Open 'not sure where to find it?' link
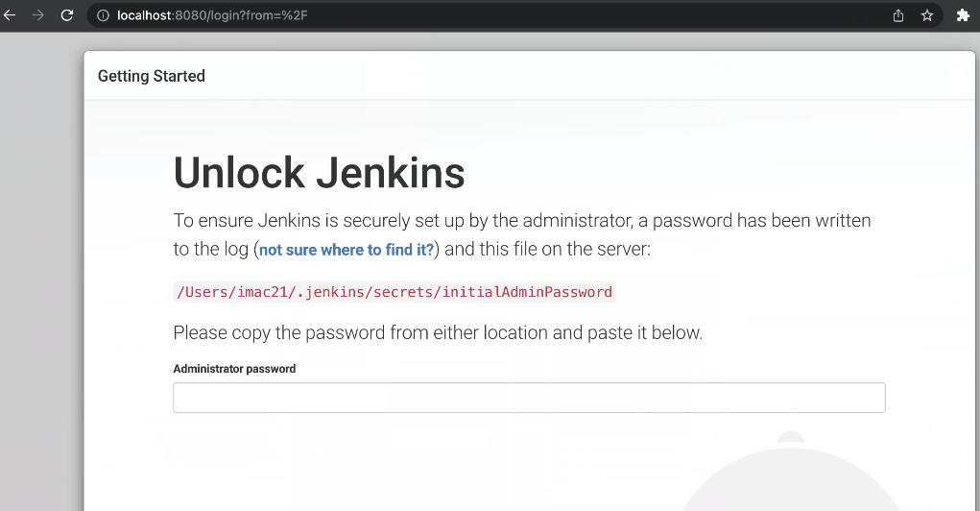980x511 pixels. pyautogui.click(x=347, y=250)
